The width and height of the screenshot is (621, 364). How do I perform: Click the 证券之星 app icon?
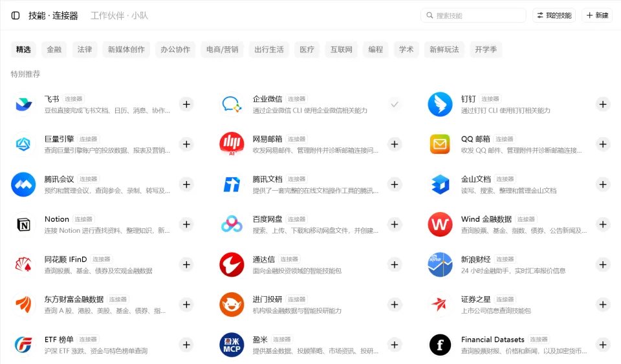tap(440, 305)
